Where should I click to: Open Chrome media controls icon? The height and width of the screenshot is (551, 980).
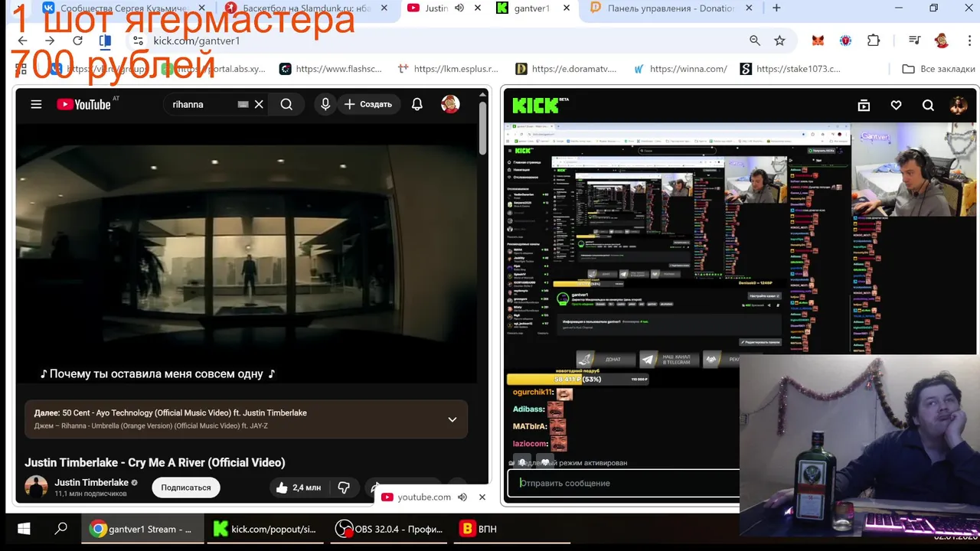tap(914, 41)
